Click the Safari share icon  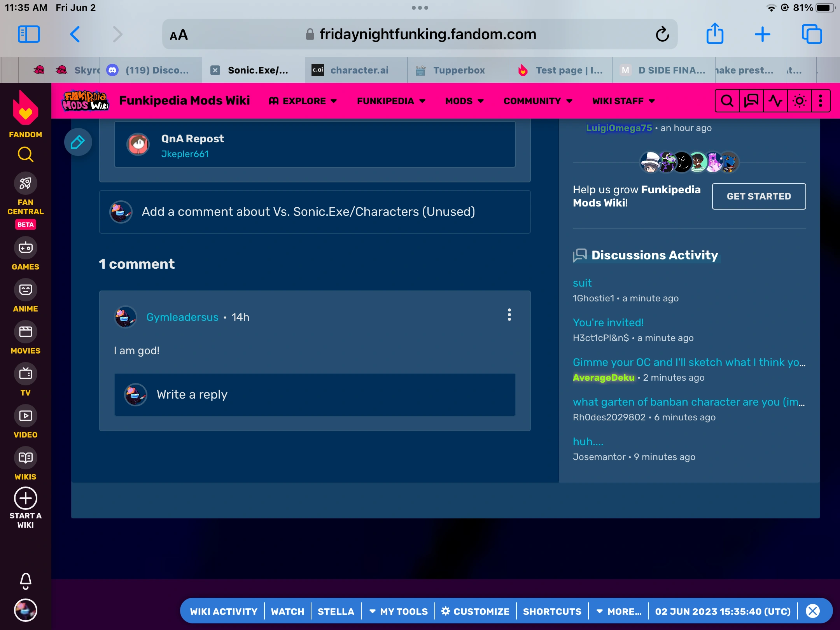[x=715, y=34]
